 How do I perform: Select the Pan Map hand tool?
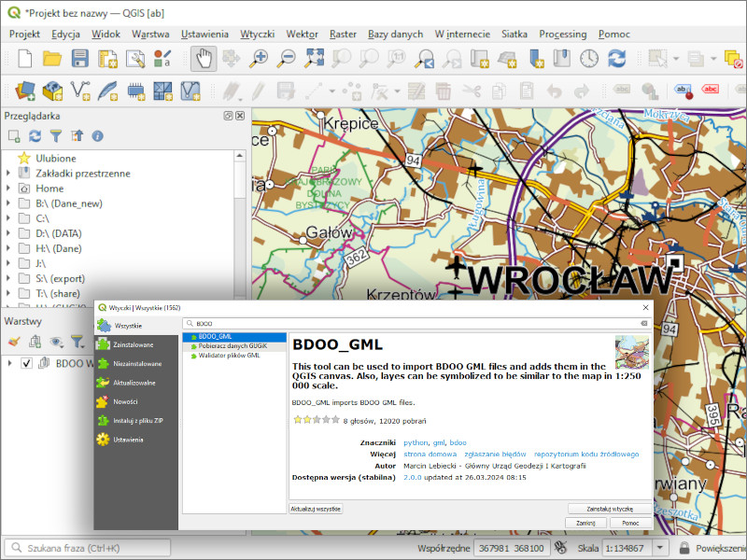[204, 59]
